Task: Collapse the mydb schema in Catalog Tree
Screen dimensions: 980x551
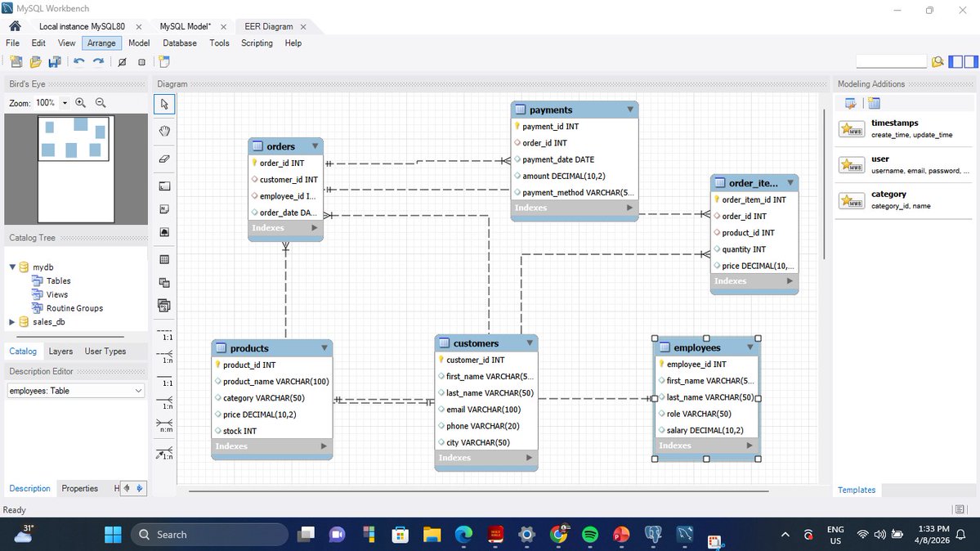Action: (11, 267)
